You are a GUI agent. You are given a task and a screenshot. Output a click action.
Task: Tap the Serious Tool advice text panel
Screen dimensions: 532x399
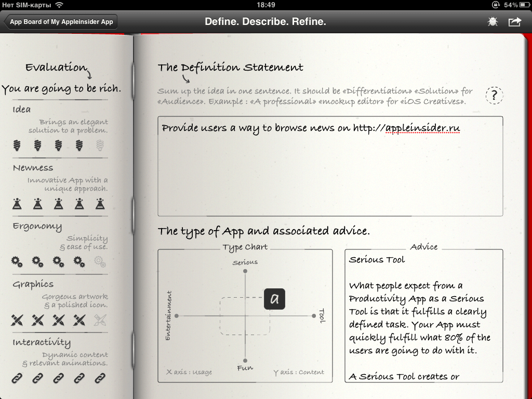tap(424, 316)
